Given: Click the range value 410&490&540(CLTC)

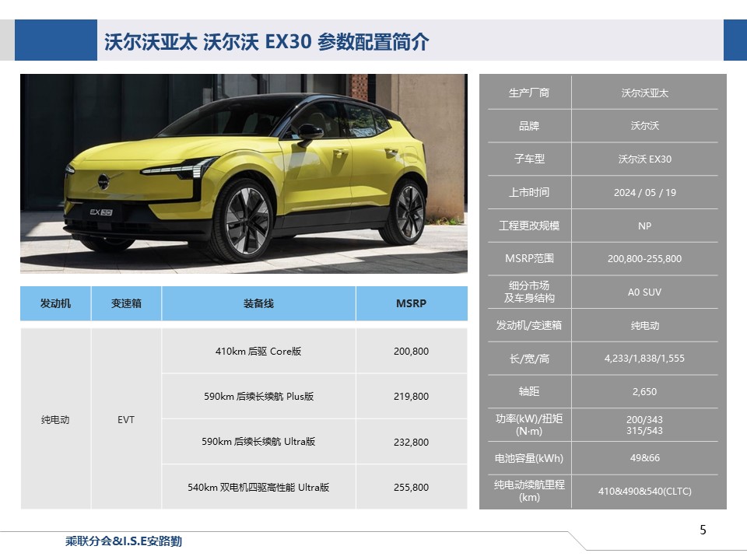Looking at the screenshot, I should [x=644, y=491].
